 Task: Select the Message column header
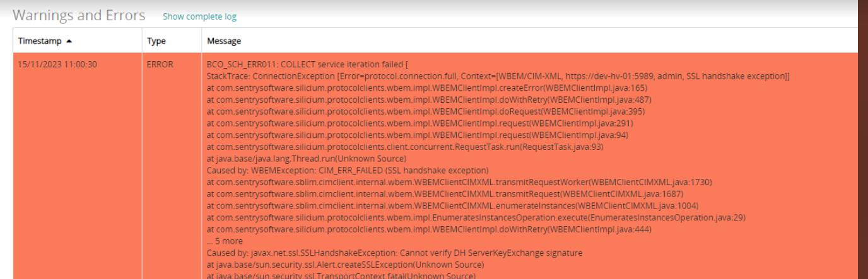[x=224, y=41]
